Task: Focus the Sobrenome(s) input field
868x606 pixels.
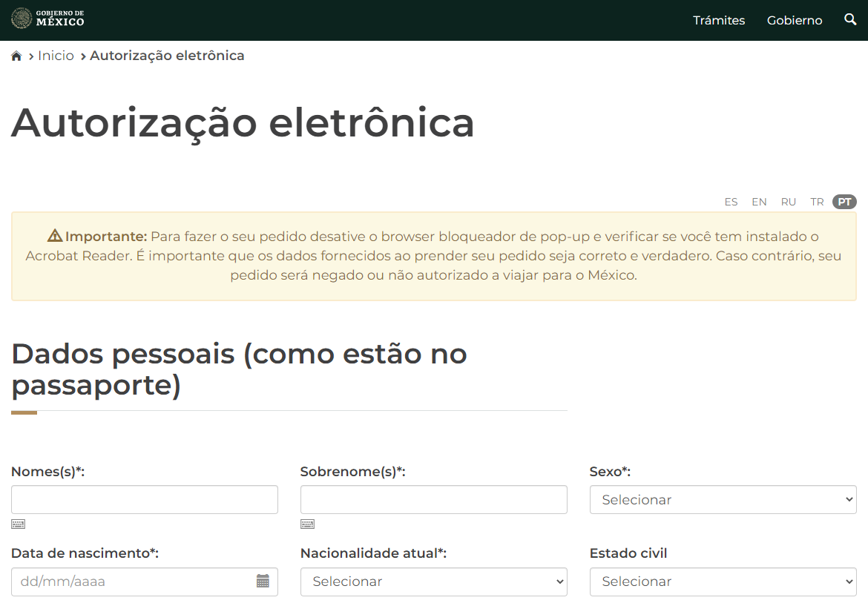Action: pyautogui.click(x=433, y=500)
